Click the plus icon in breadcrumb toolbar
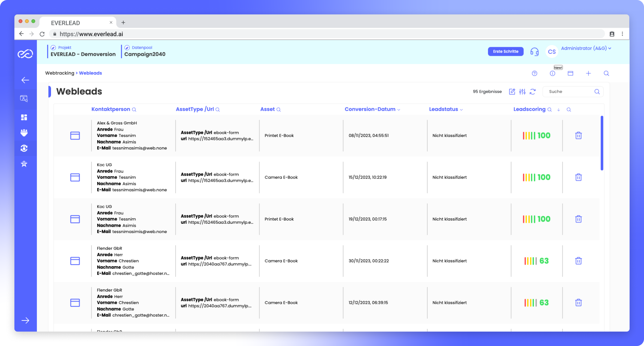Viewport: 644px width, 346px height. pyautogui.click(x=588, y=73)
